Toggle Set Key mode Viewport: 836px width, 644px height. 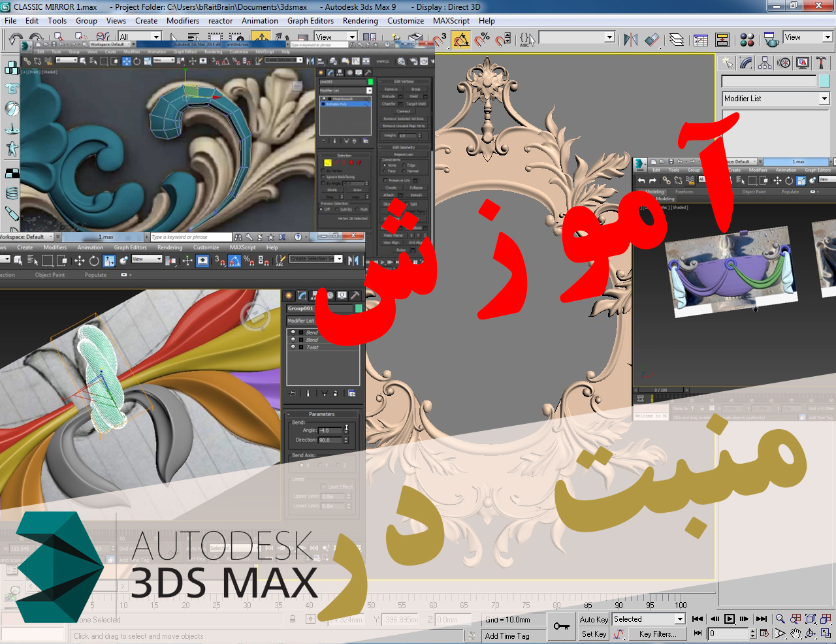pos(594,634)
